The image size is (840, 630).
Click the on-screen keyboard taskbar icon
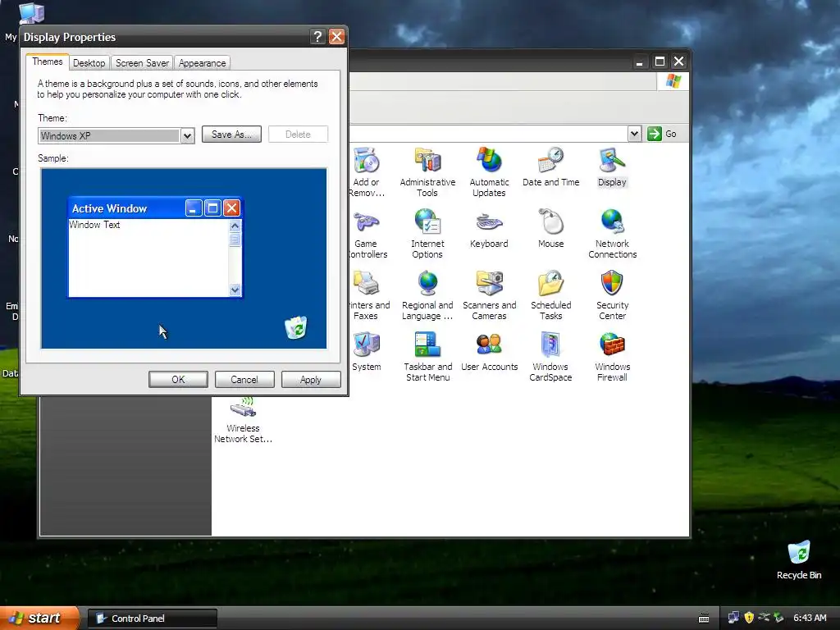(704, 619)
